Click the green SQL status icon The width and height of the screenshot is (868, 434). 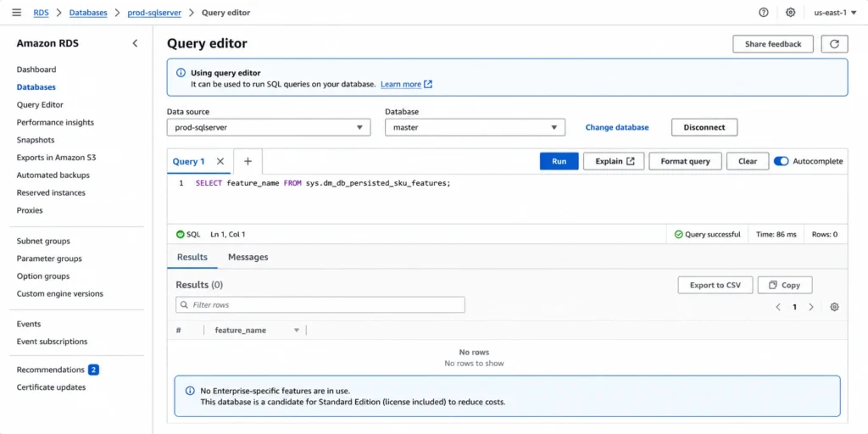tap(180, 234)
